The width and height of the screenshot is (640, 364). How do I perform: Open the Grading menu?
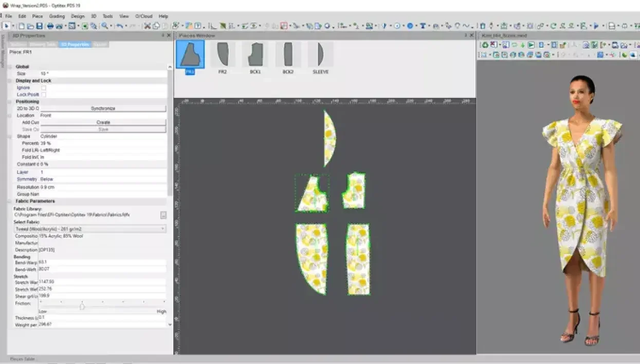57,16
